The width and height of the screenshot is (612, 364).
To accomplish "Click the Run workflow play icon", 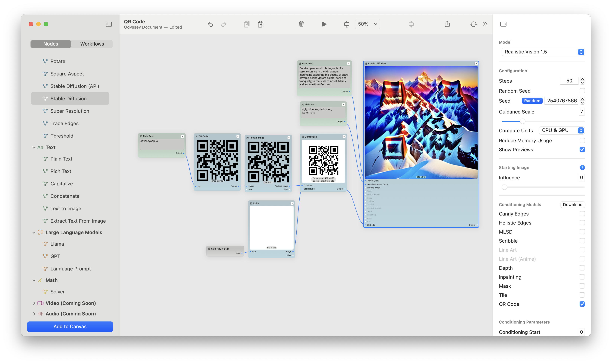I will (324, 24).
